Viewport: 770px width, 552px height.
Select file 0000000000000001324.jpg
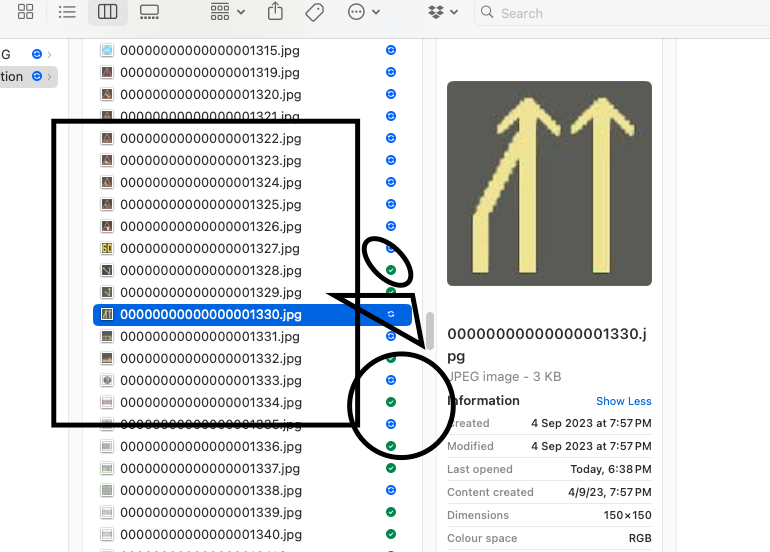211,183
